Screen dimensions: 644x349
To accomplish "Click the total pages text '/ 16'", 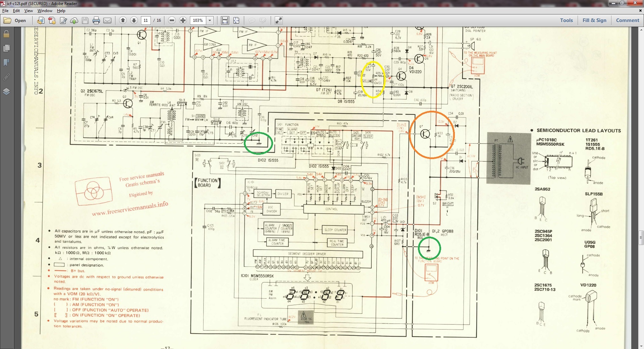I will [x=157, y=20].
